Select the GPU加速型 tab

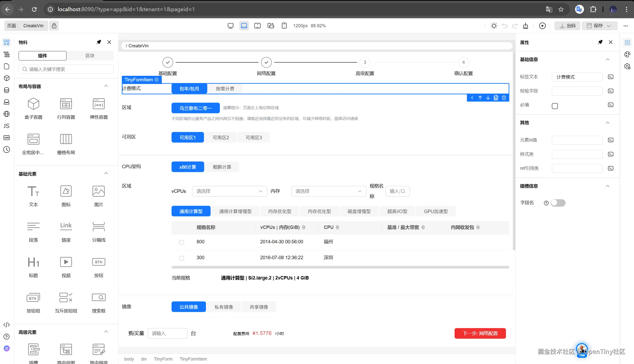pyautogui.click(x=435, y=211)
